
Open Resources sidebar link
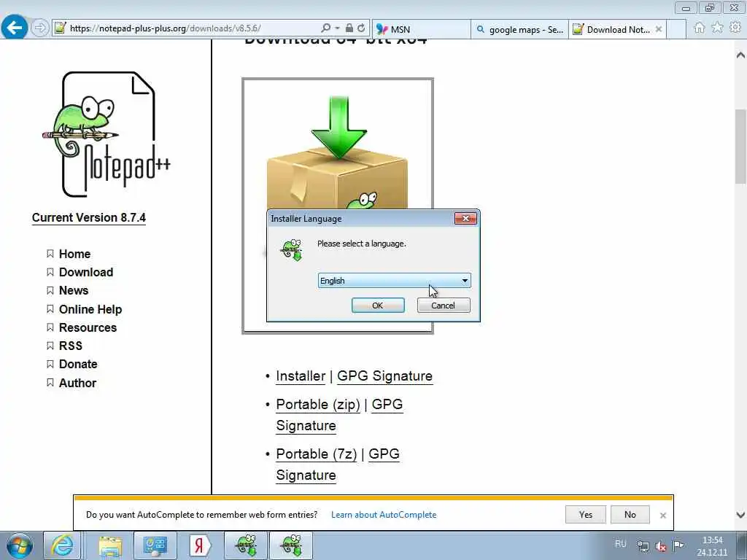tap(88, 327)
